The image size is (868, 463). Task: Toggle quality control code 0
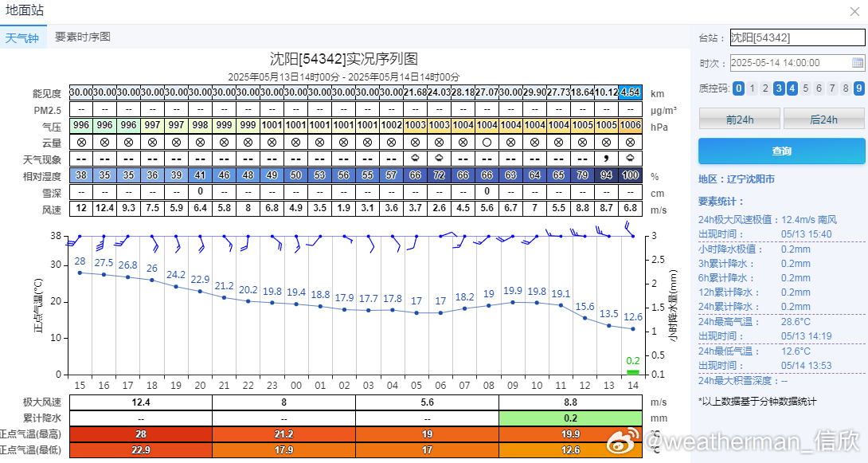[x=738, y=88]
